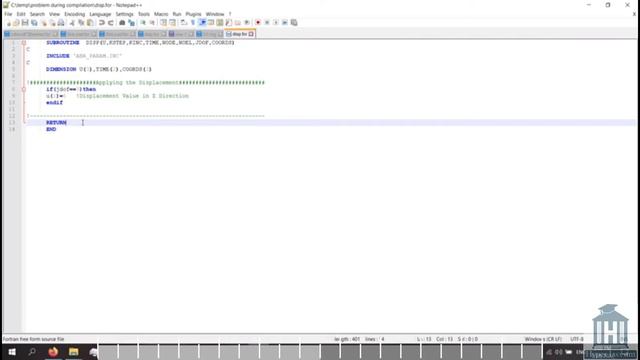The image size is (640, 360).
Task: Redo the edit via toolbar
Action: [x=111, y=23]
